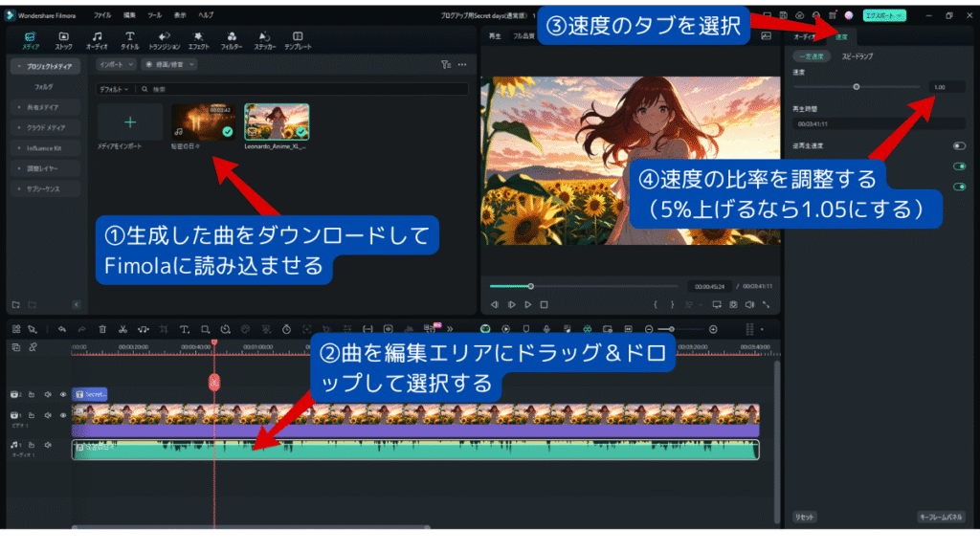Switch to the スピードランプ (Speed Ramp) tab
This screenshot has width=980, height=551.
857,56
